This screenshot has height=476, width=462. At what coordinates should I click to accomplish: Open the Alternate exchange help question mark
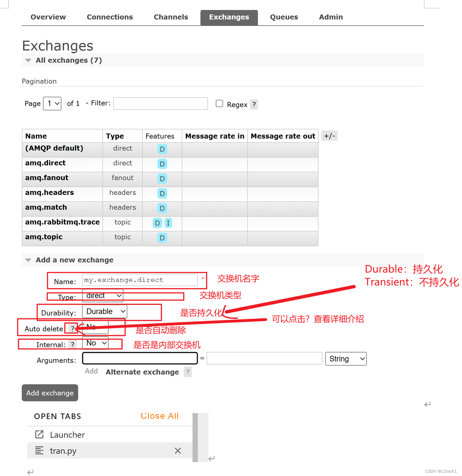[x=188, y=372]
